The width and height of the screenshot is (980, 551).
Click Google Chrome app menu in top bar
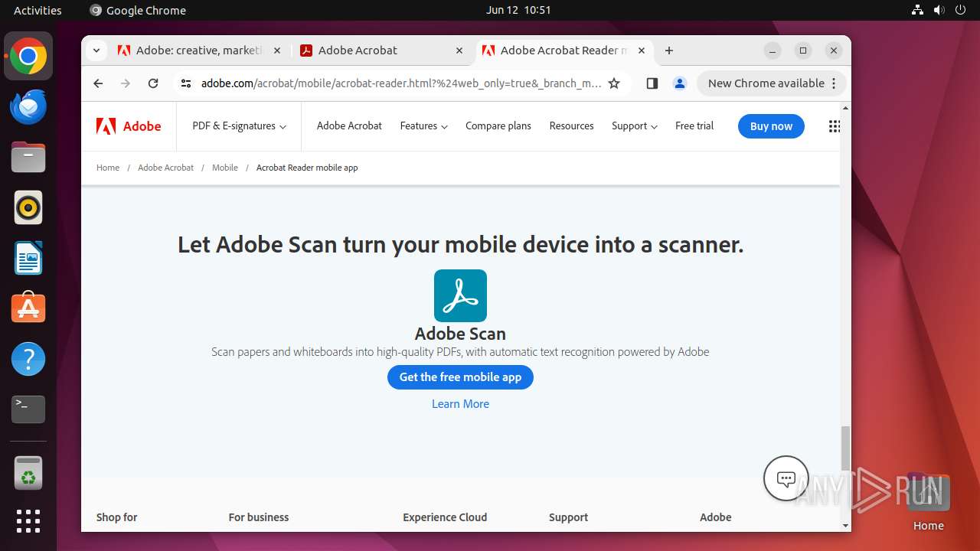[x=138, y=10]
